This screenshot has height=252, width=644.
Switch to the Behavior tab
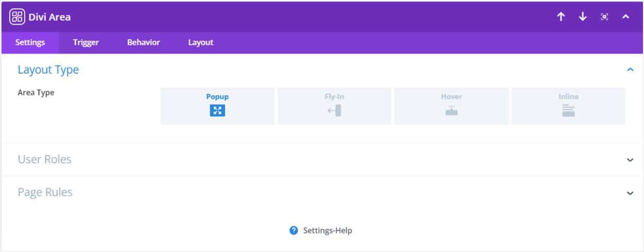(143, 43)
